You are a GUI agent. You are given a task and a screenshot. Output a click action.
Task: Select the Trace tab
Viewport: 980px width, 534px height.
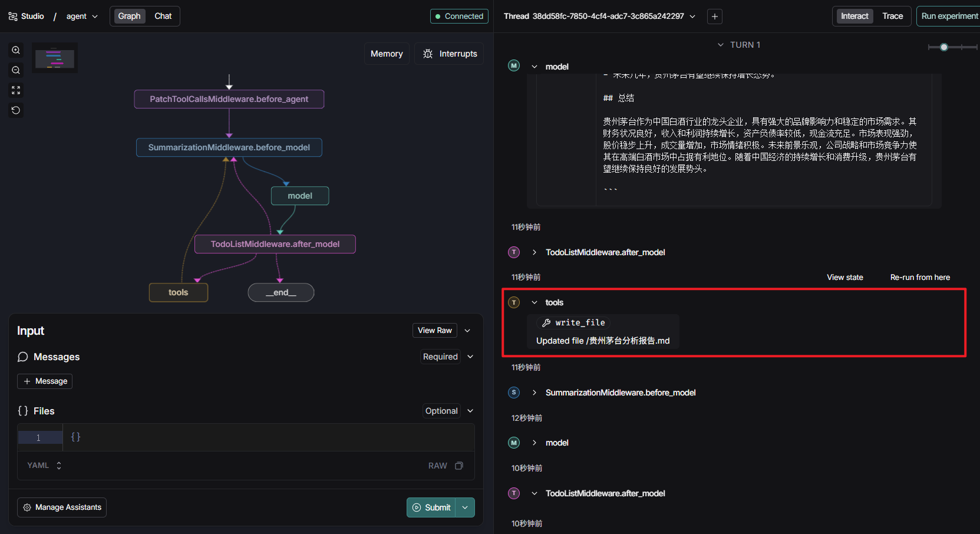[x=892, y=16]
